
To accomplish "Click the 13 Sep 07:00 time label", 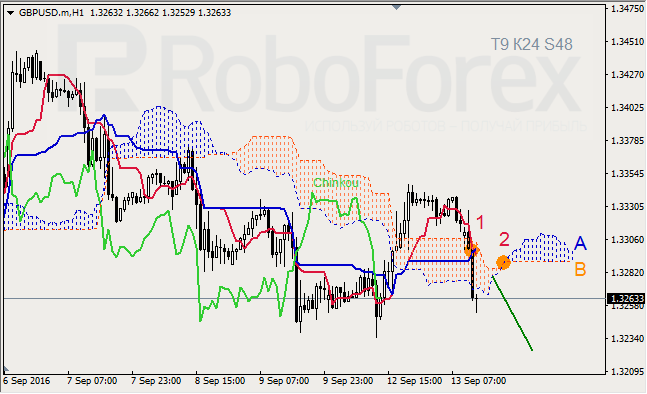I will pos(478,381).
